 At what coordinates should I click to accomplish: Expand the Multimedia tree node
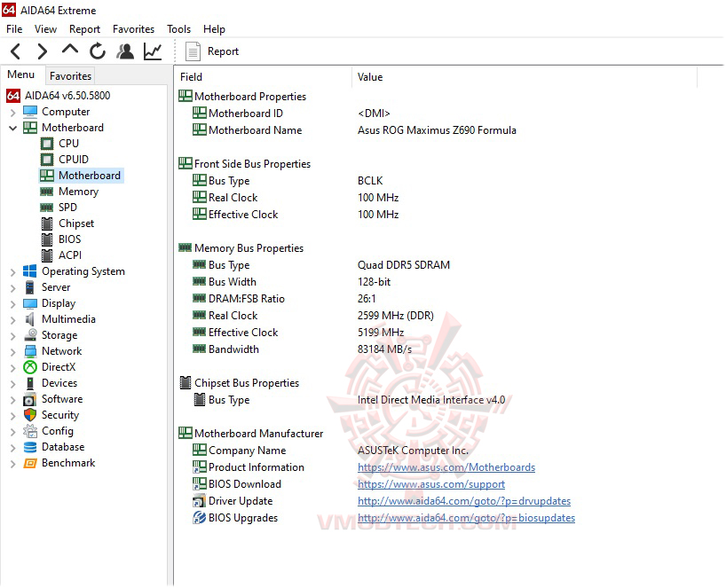[13, 319]
